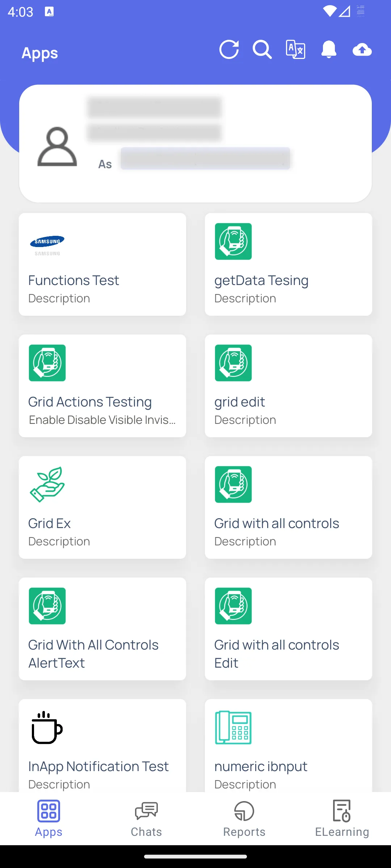Open Grid with all controls Edit card

click(289, 629)
